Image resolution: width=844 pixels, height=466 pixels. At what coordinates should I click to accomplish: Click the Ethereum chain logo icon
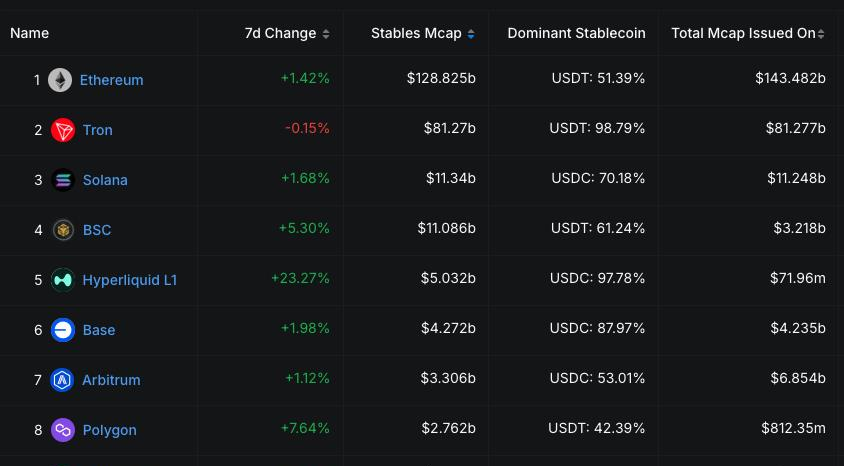coord(60,80)
